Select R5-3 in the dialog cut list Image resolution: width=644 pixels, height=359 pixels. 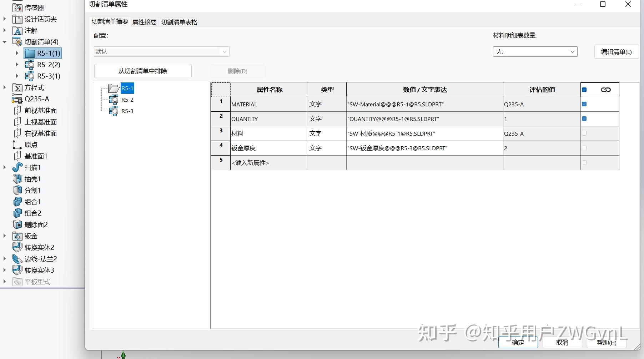click(127, 111)
